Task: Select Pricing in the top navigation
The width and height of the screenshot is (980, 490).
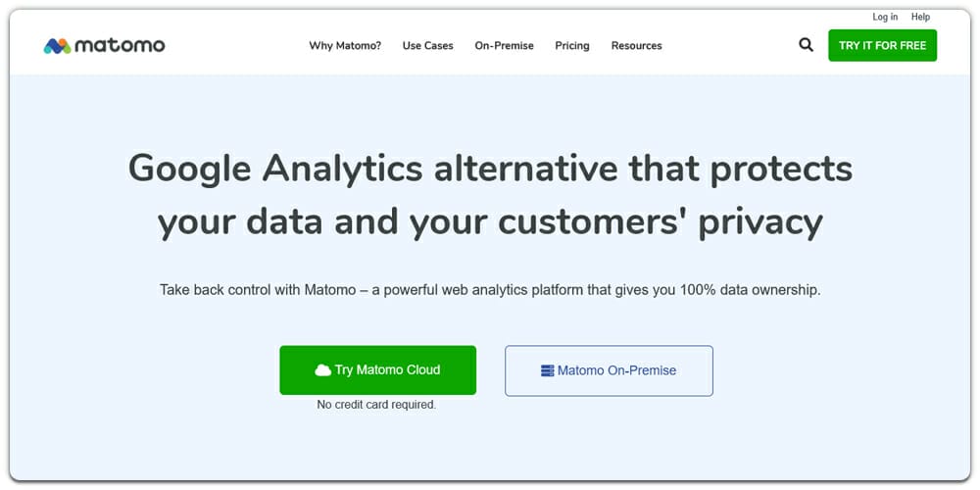Action: pos(572,46)
